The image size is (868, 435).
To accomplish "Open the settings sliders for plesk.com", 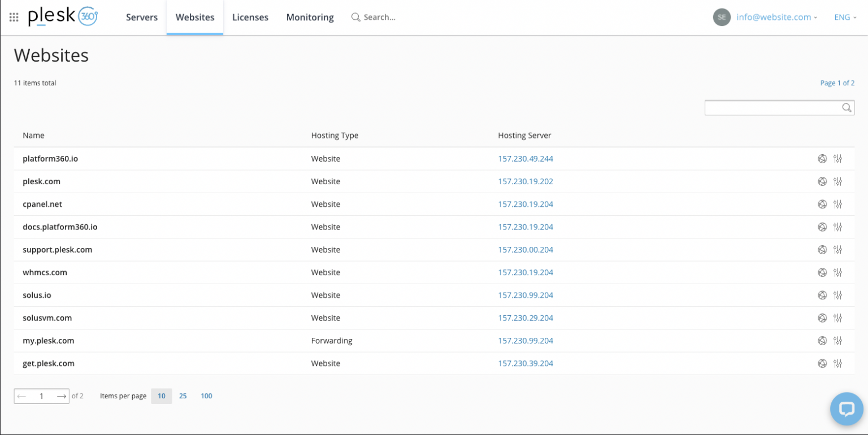I will [x=838, y=181].
